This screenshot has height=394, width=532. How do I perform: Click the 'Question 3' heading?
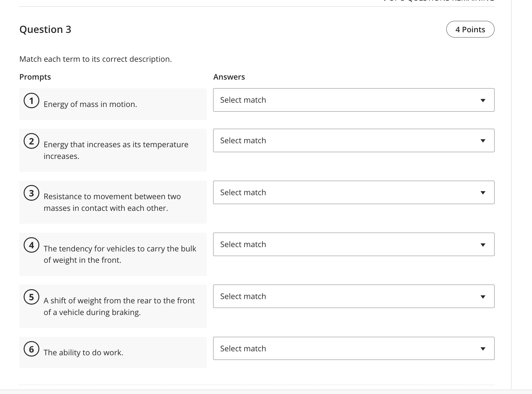tap(45, 29)
